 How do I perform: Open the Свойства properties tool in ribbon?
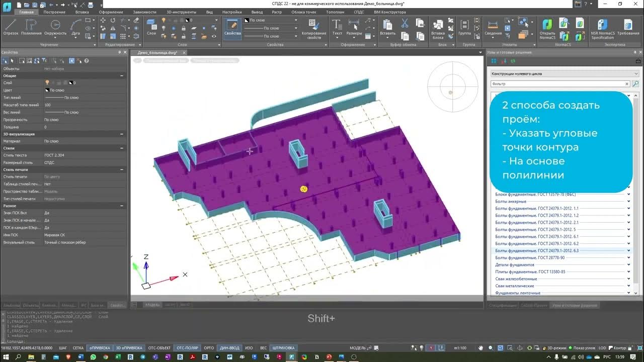click(x=232, y=28)
